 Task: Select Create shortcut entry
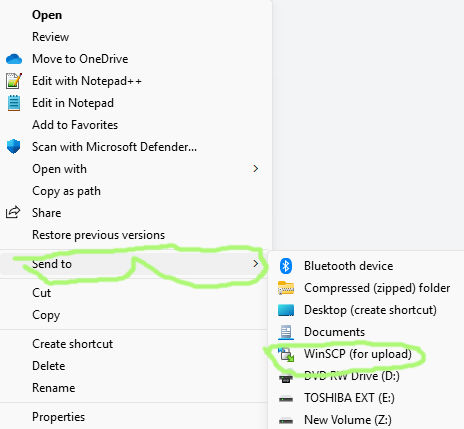click(x=72, y=344)
